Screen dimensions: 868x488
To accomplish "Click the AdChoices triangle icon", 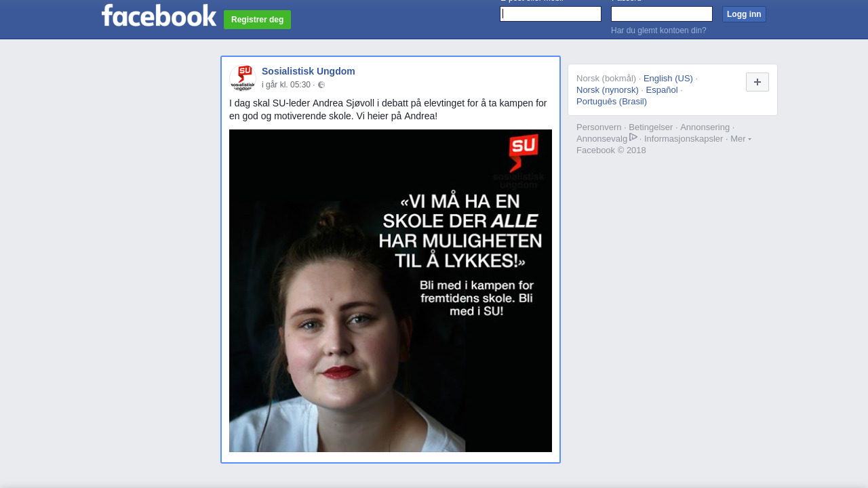I will coord(633,138).
